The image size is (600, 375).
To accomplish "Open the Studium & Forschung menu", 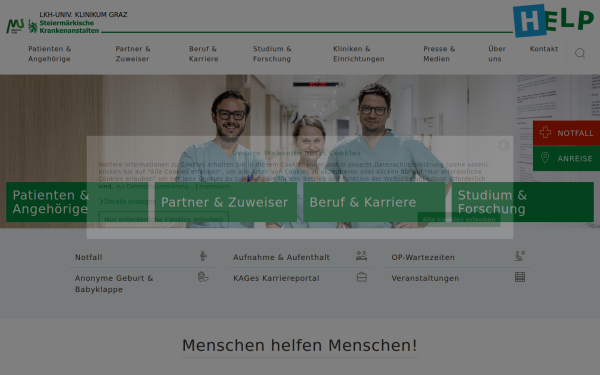I will [x=272, y=54].
